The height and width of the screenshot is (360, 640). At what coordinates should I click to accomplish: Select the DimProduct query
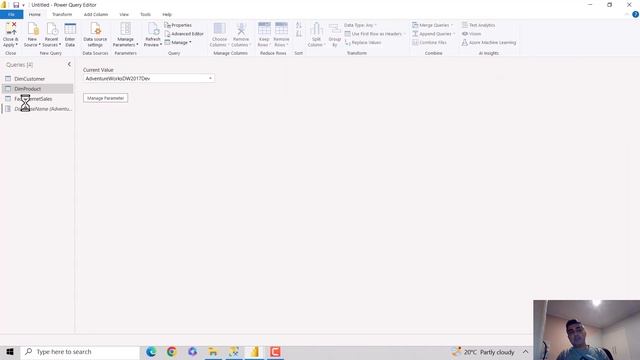(38, 89)
